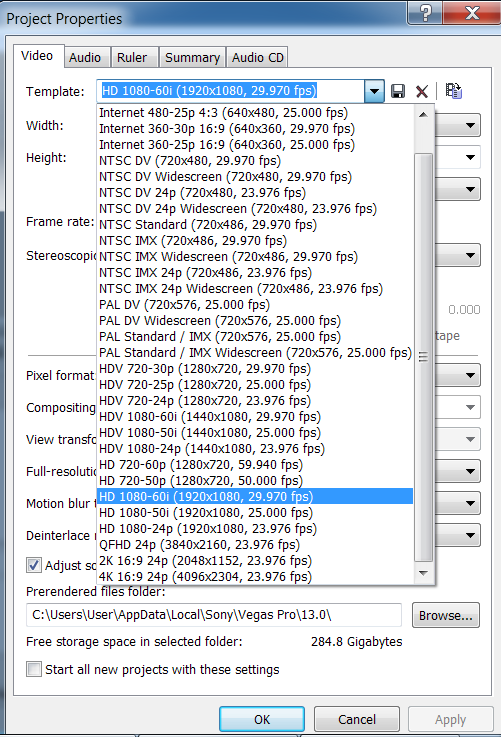501x737 pixels.
Task: Open the Width dropdown arrow
Action: point(470,125)
